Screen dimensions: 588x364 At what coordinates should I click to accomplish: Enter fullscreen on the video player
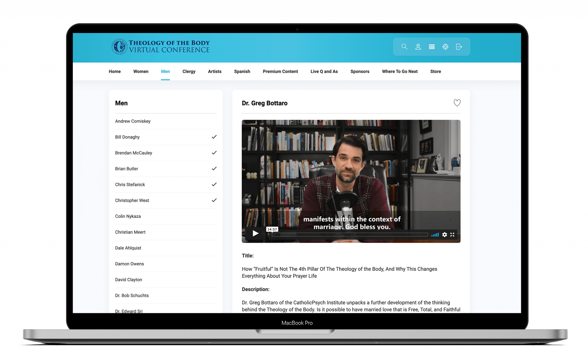(452, 235)
